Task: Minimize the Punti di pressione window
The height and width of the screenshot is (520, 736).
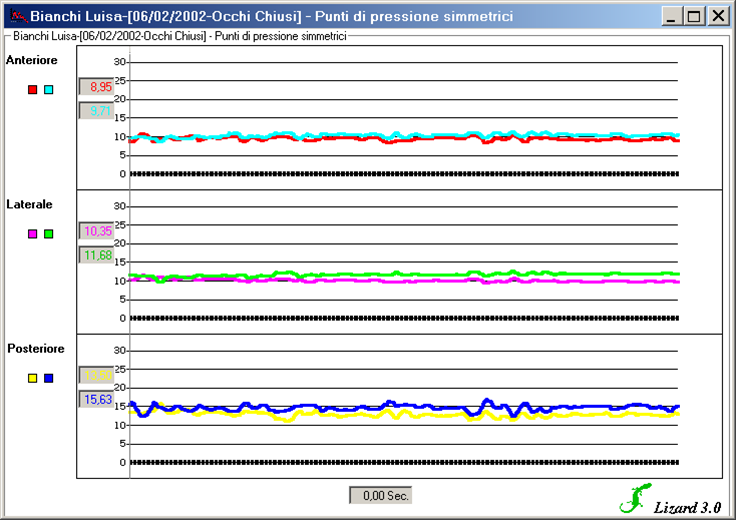Action: tap(672, 16)
